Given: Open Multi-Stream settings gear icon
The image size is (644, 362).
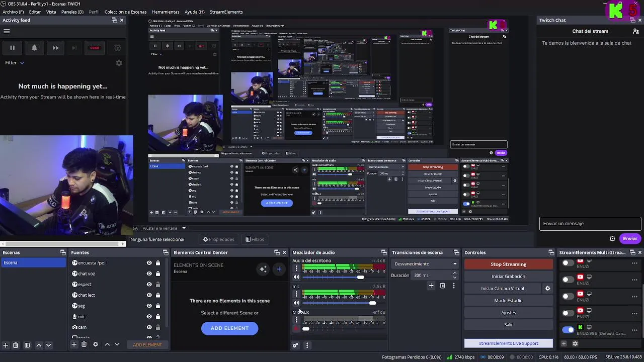Looking at the screenshot, I should click(575, 344).
